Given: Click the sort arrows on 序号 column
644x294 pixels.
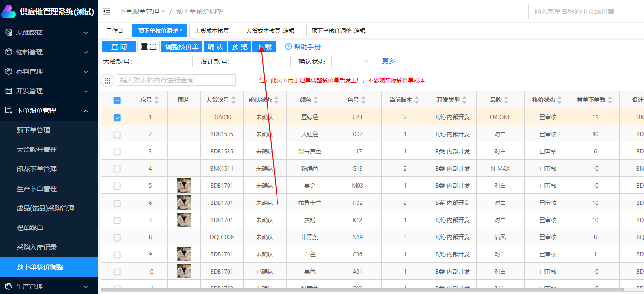Looking at the screenshot, I should (157, 100).
